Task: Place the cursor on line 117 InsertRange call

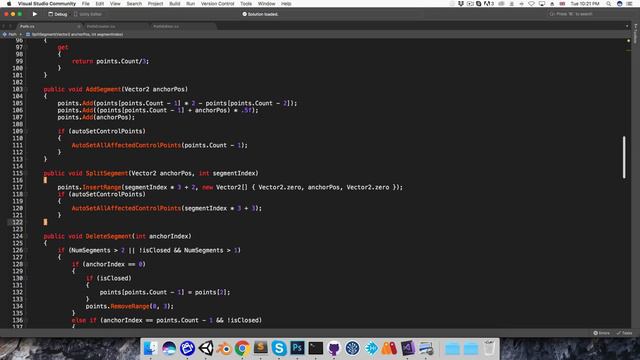Action: [102, 187]
